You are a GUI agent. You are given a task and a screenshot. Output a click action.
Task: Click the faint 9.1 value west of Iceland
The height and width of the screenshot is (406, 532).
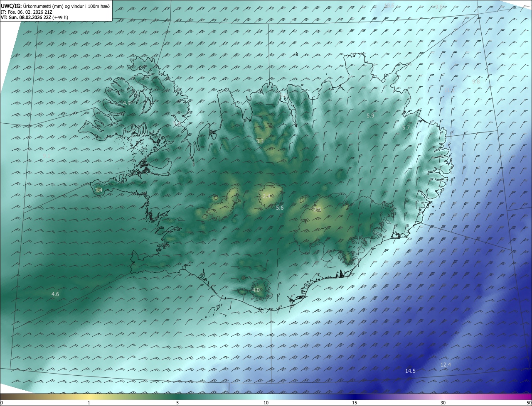click(47, 156)
